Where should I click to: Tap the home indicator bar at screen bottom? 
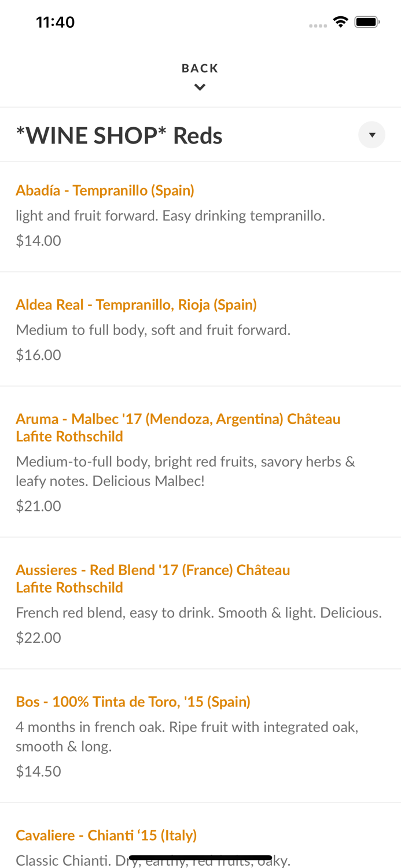200,857
